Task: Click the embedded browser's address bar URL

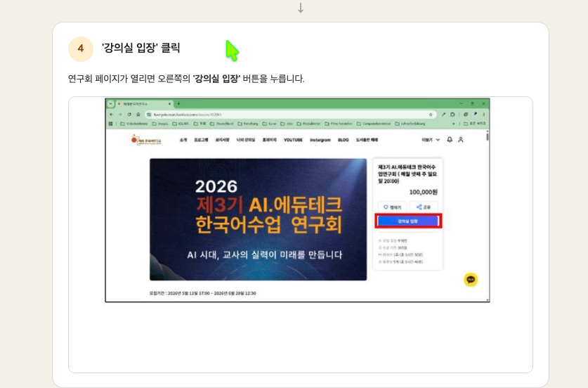Action: pyautogui.click(x=188, y=115)
